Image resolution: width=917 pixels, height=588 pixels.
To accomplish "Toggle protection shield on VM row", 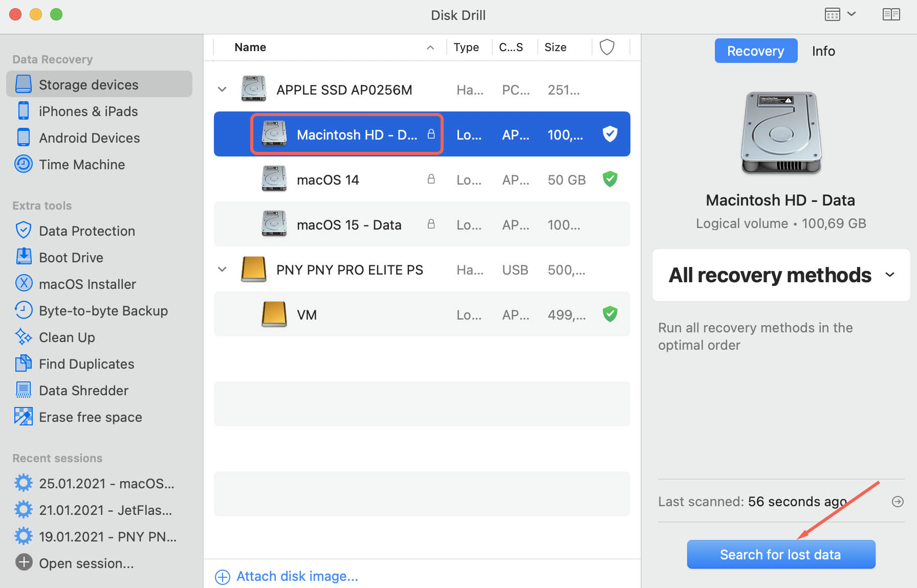I will coord(610,314).
